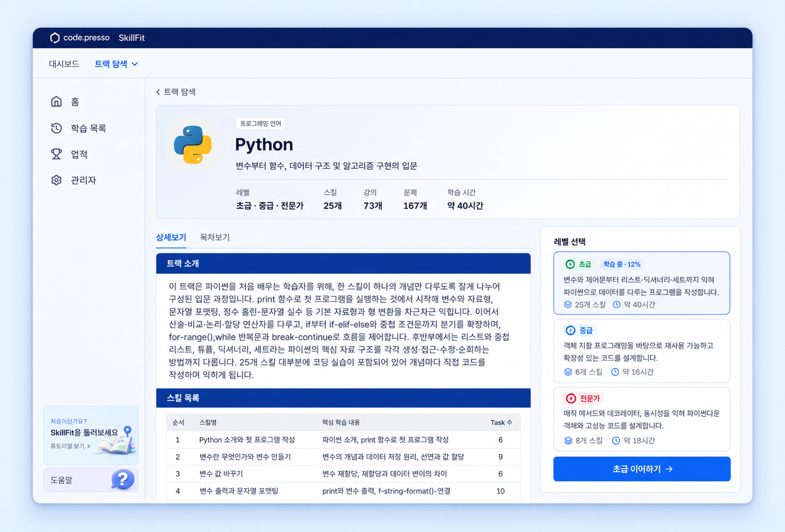This screenshot has height=532, width=785.
Task: Click the layers icon beside 25개 스킬
Action: tap(568, 304)
